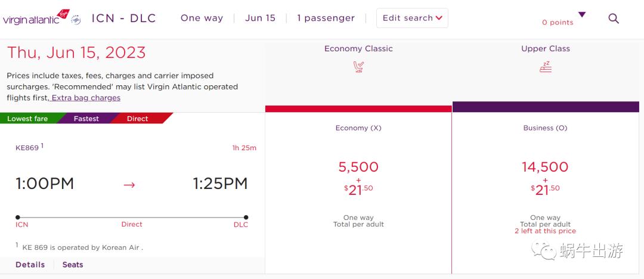Click the KE869 flight number
The width and height of the screenshot is (644, 279).
click(27, 148)
